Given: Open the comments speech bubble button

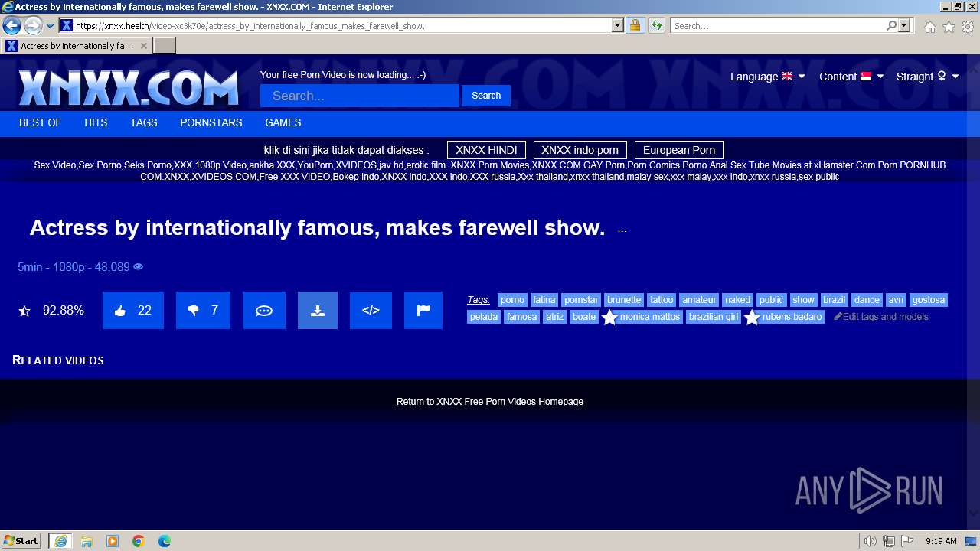Looking at the screenshot, I should click(264, 311).
